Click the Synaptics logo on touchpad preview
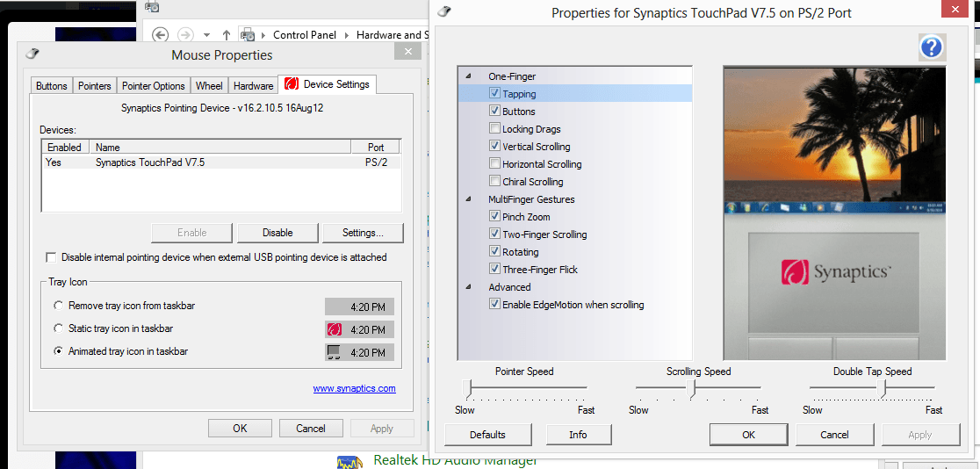Viewport: 980px width, 469px height. tap(836, 272)
